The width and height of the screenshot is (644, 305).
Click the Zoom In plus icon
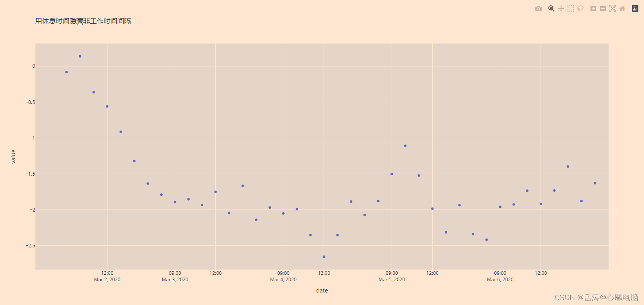(x=593, y=8)
